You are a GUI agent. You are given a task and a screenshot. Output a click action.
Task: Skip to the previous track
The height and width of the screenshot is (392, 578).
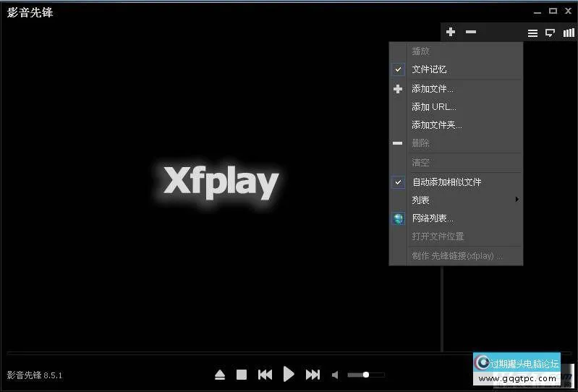pos(265,375)
